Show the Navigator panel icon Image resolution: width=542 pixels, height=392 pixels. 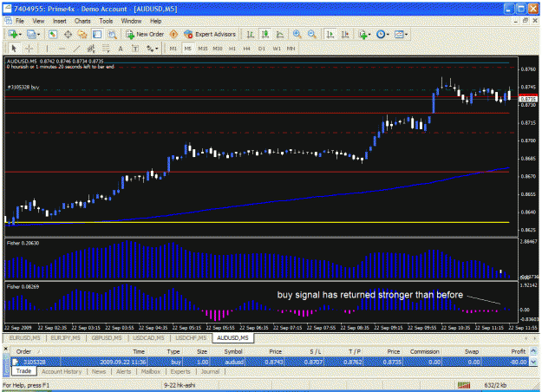[x=82, y=34]
